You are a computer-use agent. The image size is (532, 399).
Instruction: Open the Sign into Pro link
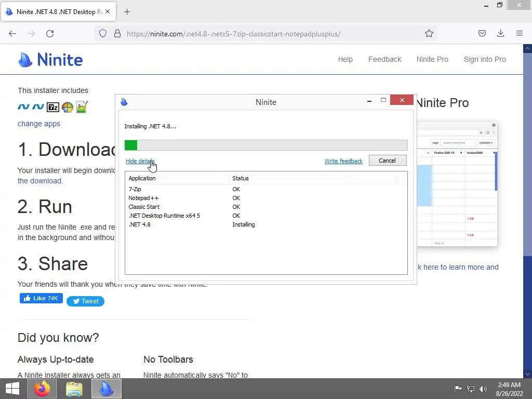point(485,59)
